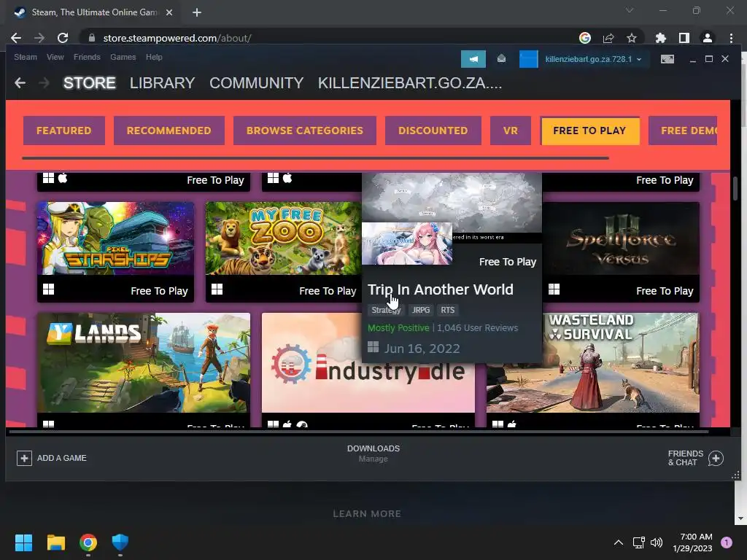747x560 pixels.
Task: Click the Steam forward arrow
Action: pos(44,83)
